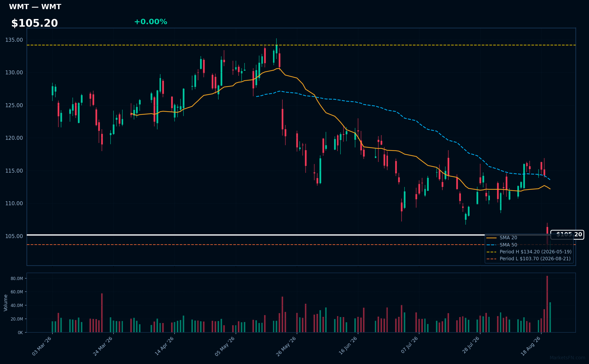
Task: Click the 125.00 price axis label
Action: click(14, 105)
